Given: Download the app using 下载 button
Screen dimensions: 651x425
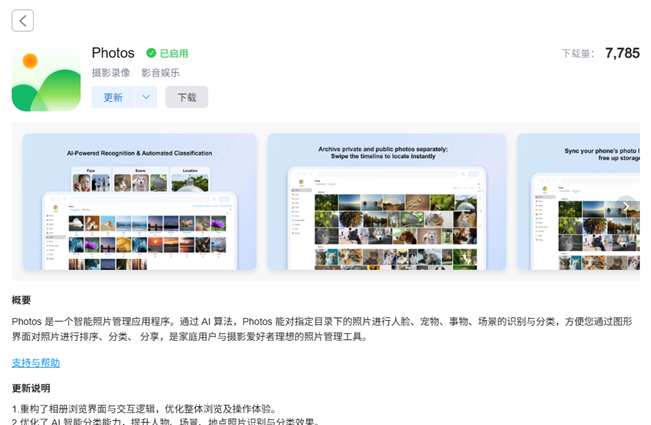Looking at the screenshot, I should click(x=187, y=97).
